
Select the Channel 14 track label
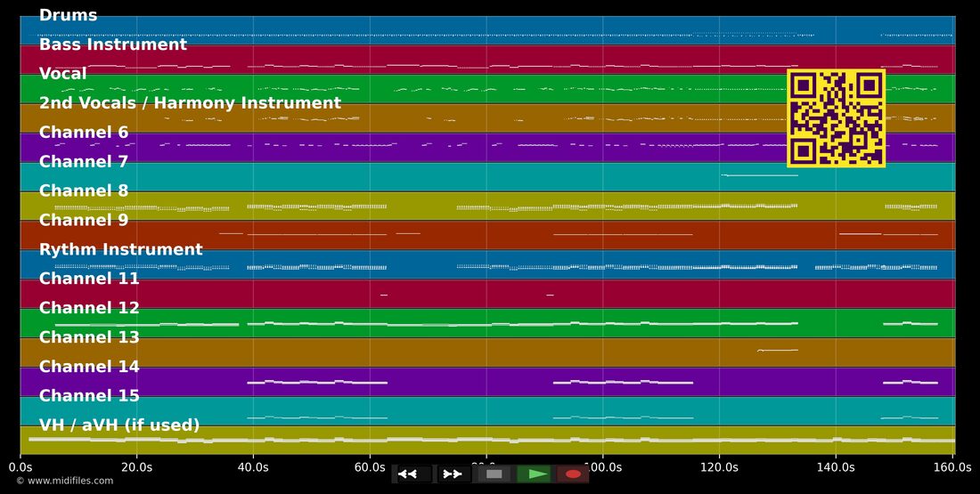click(x=89, y=367)
